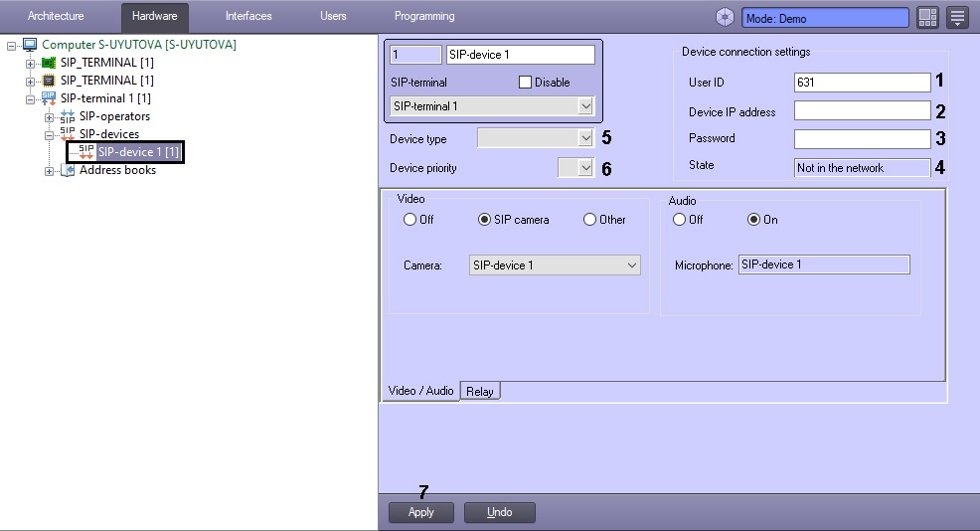Image resolution: width=980 pixels, height=531 pixels.
Task: Click the second SIP_TERMINAL chip icon
Action: tap(48, 81)
